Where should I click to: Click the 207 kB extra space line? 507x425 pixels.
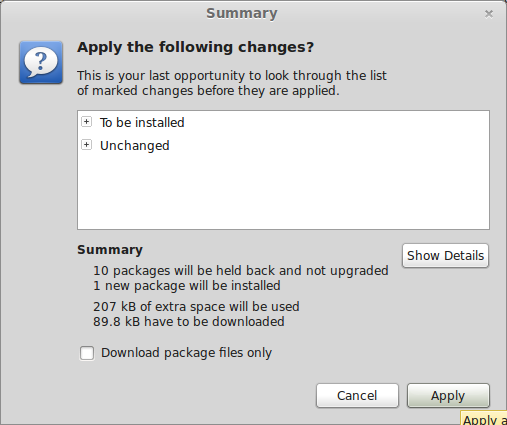point(196,307)
